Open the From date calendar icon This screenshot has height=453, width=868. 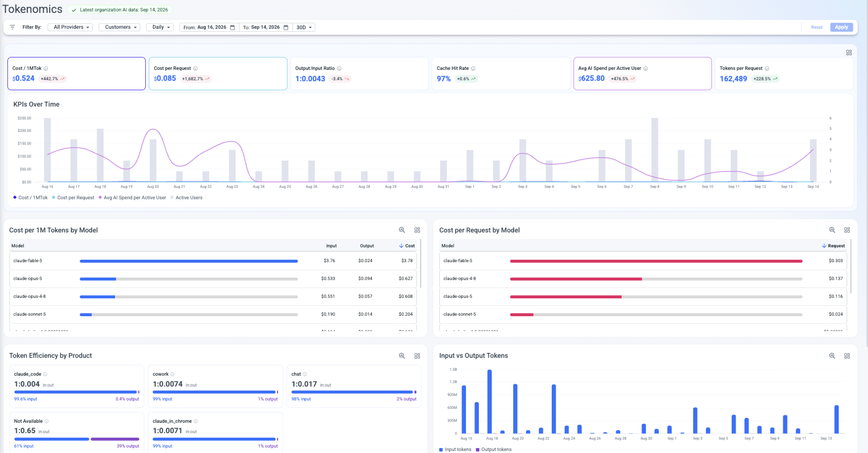tap(232, 27)
